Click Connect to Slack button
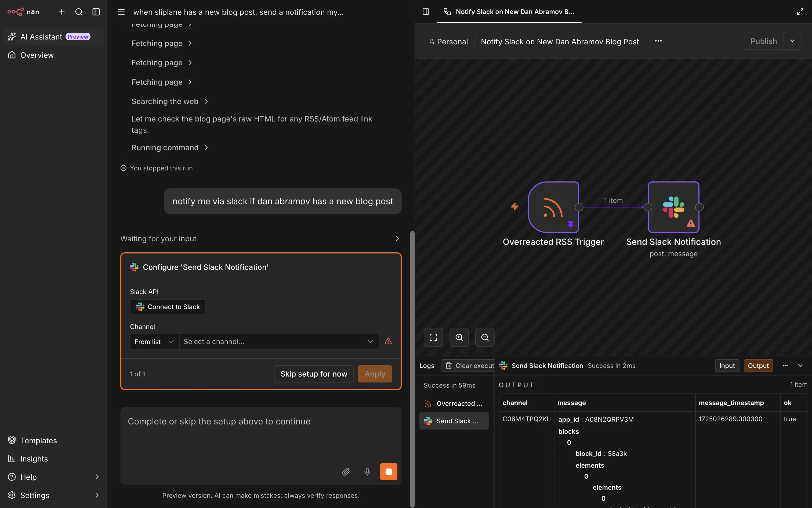812x508 pixels. tap(168, 307)
